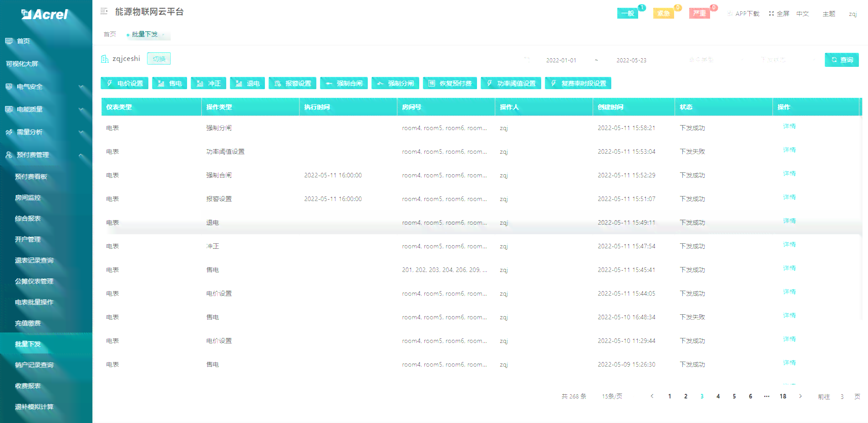Viewport: 868px width, 423px height.
Task: Open 收费报表 submenu item
Action: [x=46, y=386]
